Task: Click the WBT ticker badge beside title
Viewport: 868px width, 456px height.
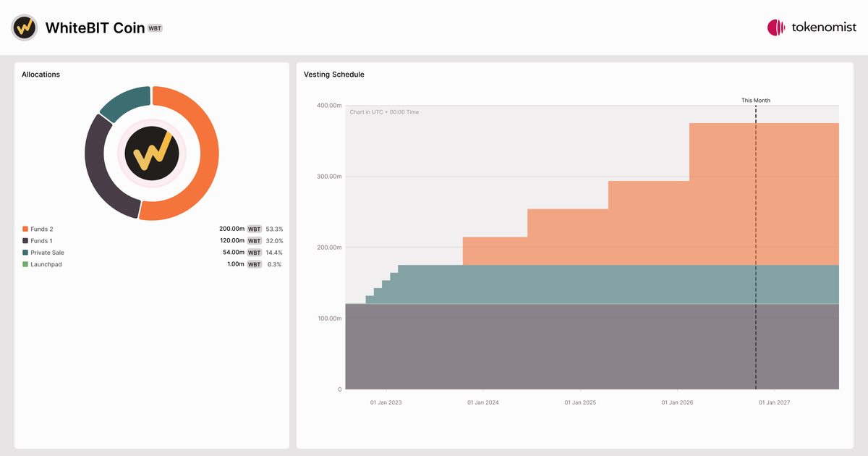Action: [x=156, y=28]
